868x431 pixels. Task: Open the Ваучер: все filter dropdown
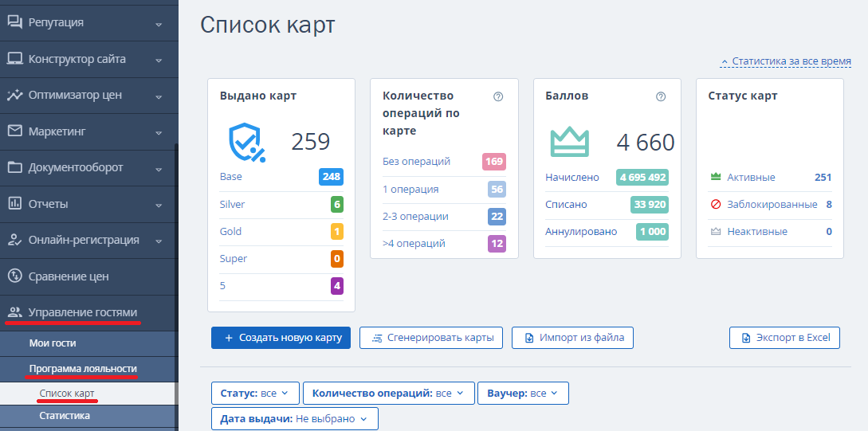point(523,393)
